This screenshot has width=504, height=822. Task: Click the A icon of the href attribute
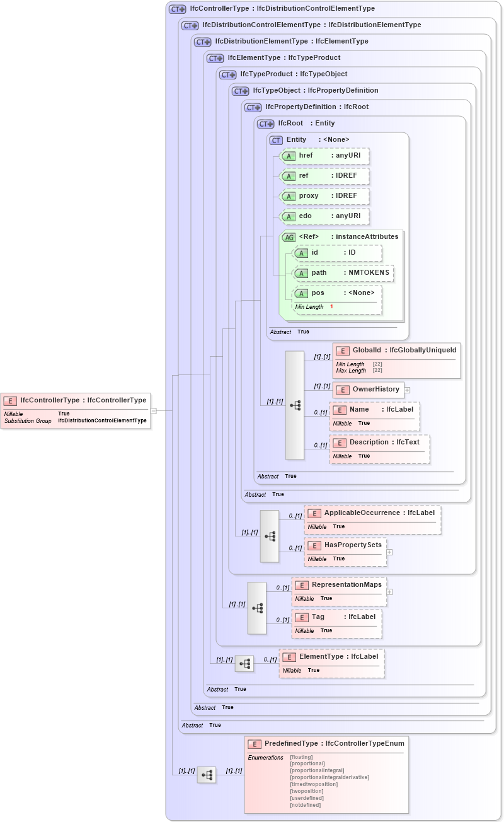pos(290,156)
